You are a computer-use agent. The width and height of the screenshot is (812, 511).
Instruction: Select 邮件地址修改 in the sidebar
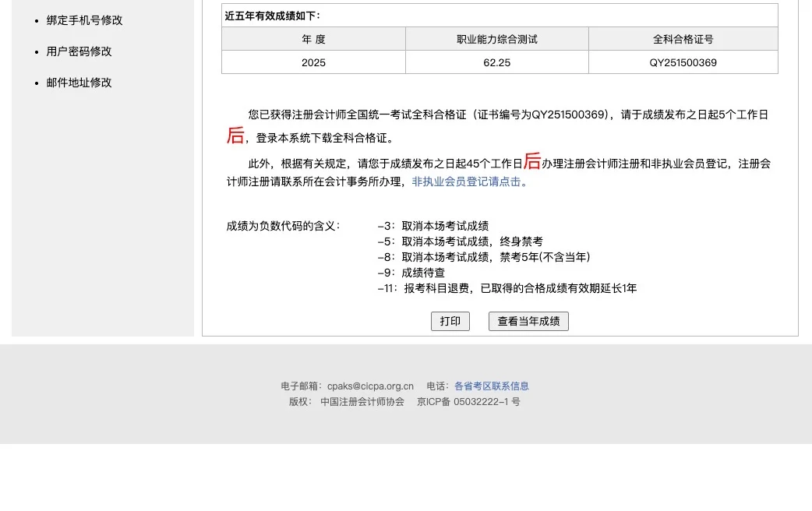(x=79, y=83)
